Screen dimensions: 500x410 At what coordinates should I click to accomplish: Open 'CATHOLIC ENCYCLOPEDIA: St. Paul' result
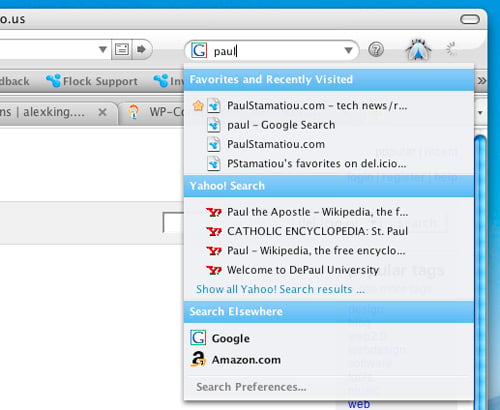pyautogui.click(x=317, y=231)
